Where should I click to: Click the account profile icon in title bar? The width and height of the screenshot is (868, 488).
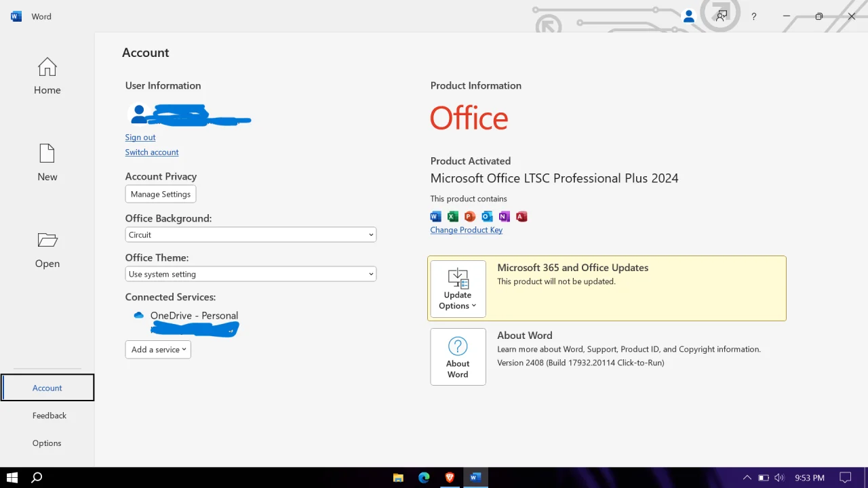point(689,16)
